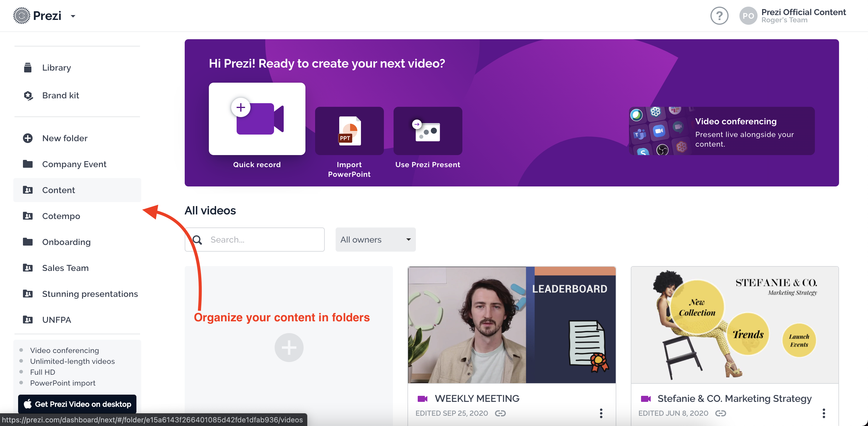
Task: Click the 'Full HD' text
Action: pyautogui.click(x=43, y=372)
